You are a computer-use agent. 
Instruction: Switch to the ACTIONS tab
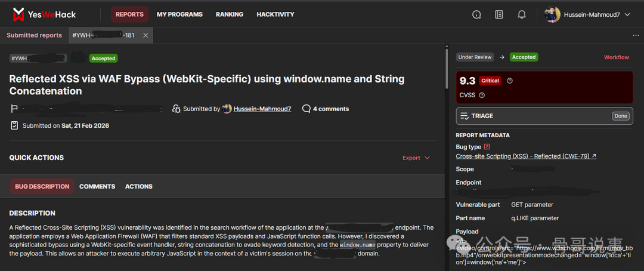point(138,186)
